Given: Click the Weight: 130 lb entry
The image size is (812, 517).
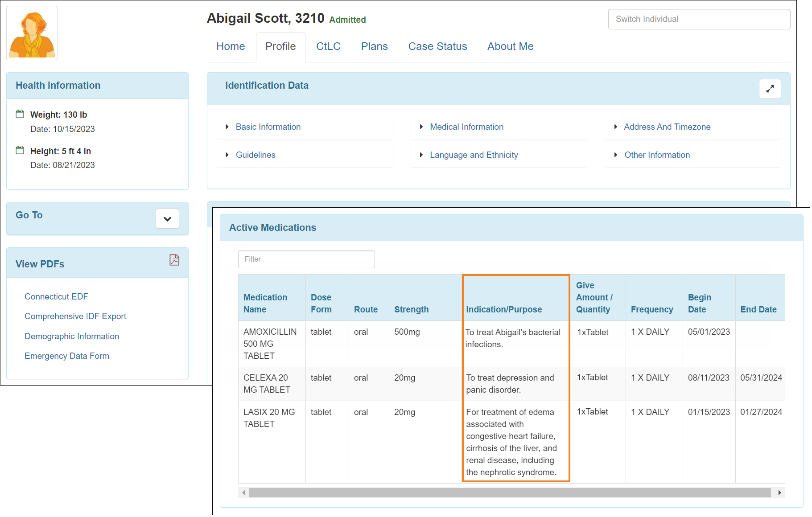Looking at the screenshot, I should tap(58, 115).
